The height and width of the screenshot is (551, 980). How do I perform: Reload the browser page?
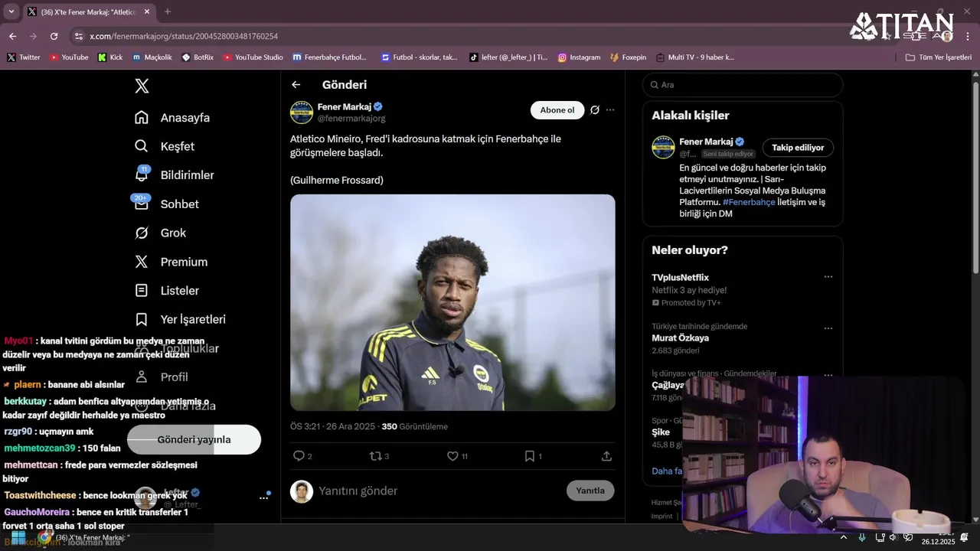click(x=54, y=36)
